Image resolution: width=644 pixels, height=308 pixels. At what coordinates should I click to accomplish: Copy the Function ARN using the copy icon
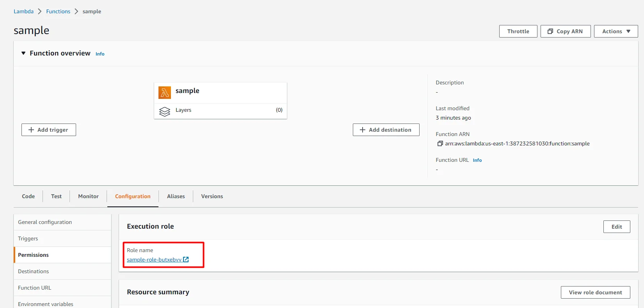coord(440,143)
